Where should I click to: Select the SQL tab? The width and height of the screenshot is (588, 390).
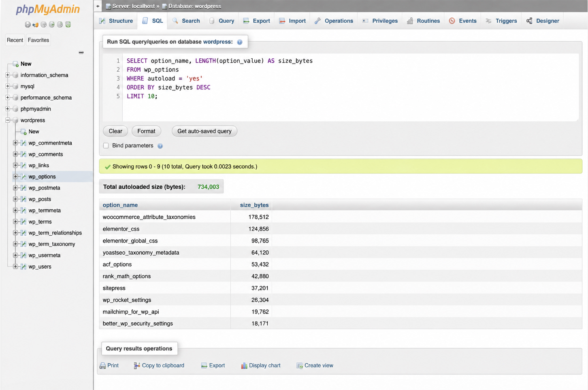pyautogui.click(x=153, y=21)
